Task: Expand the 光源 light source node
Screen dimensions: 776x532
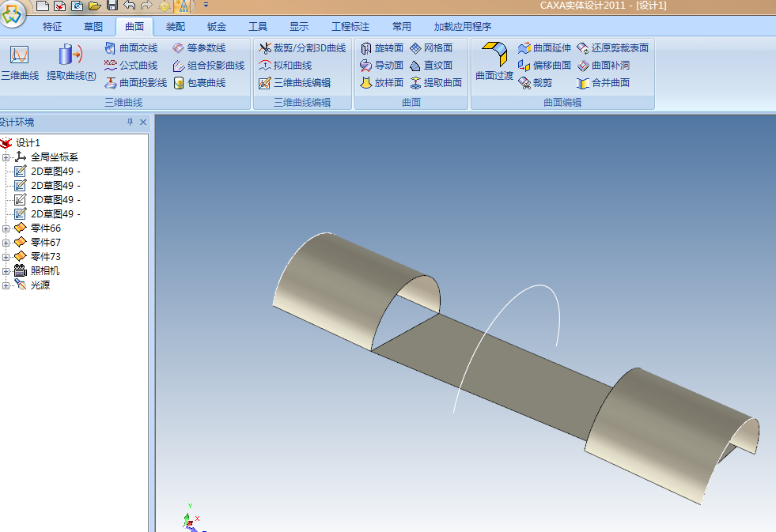Action: pos(6,285)
